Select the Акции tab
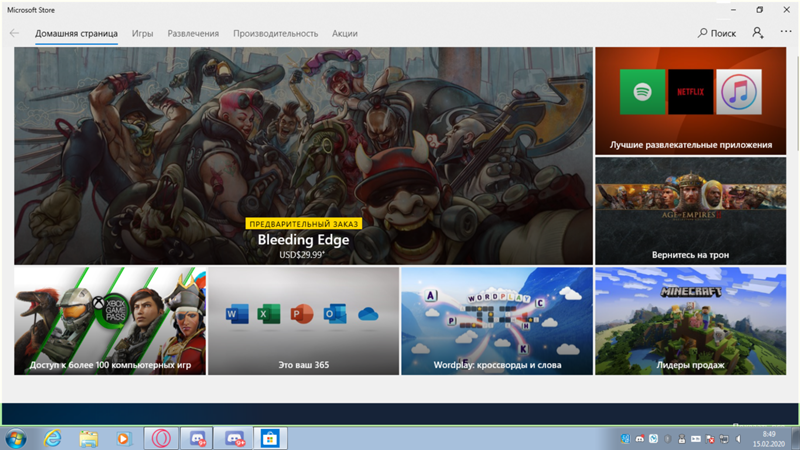Screen dimensions: 800x450 click(345, 34)
